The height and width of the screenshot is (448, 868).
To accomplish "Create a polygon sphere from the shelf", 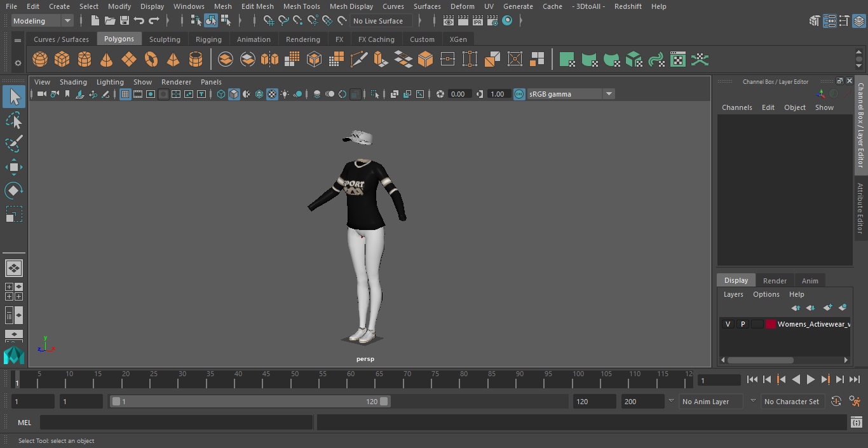I will (40, 60).
